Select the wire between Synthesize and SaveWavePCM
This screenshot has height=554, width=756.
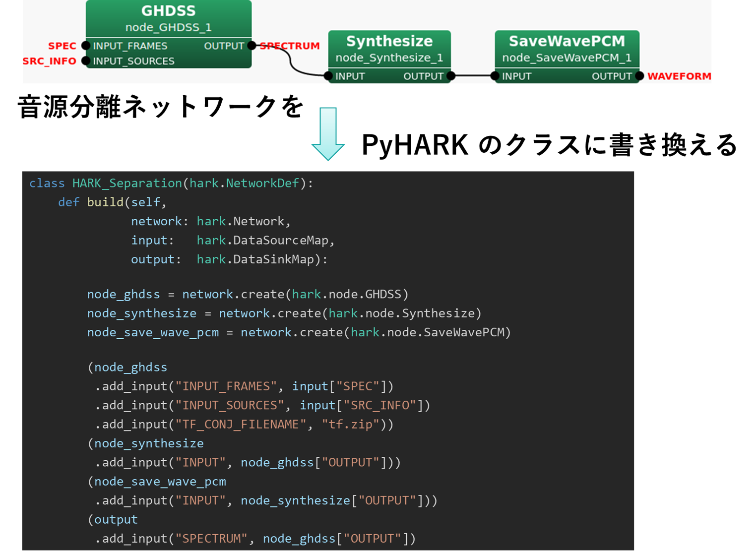tap(473, 76)
